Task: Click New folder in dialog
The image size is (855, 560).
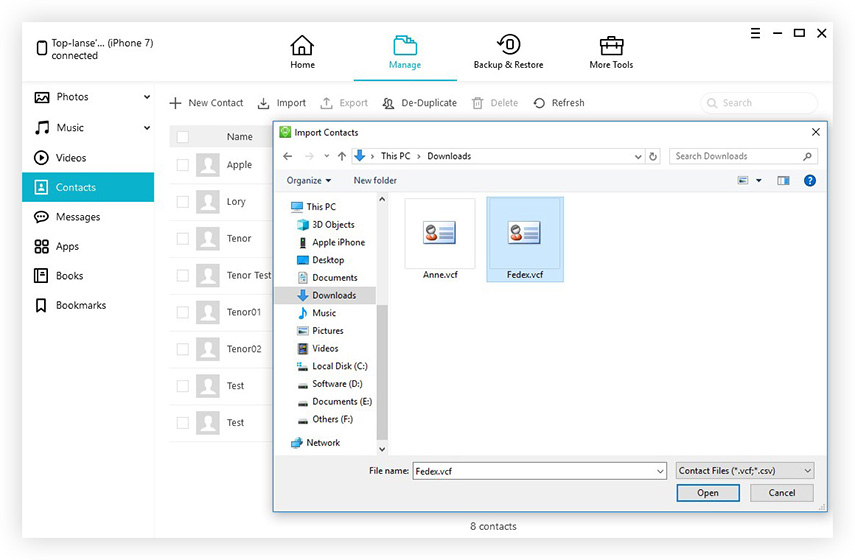Action: point(375,180)
